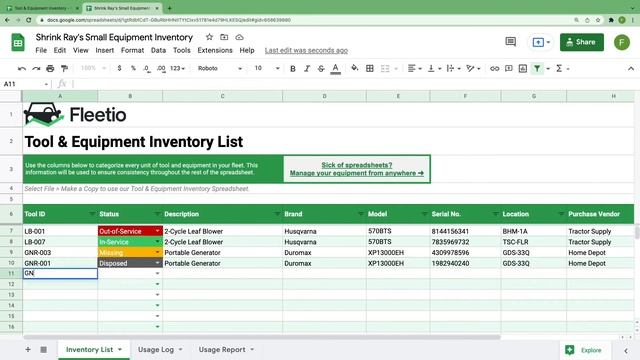Open the Out-of-Service status dropdown
The height and width of the screenshot is (360, 640).
(x=157, y=231)
